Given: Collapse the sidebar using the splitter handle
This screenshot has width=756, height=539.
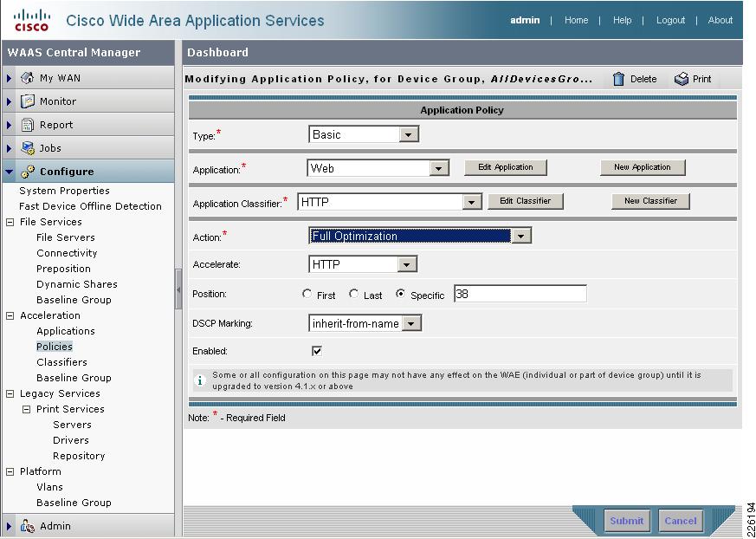Looking at the screenshot, I should click(178, 289).
